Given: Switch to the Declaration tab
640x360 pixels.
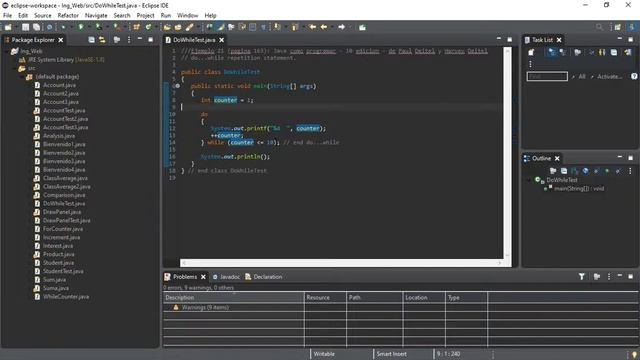Looking at the screenshot, I should 264,277.
